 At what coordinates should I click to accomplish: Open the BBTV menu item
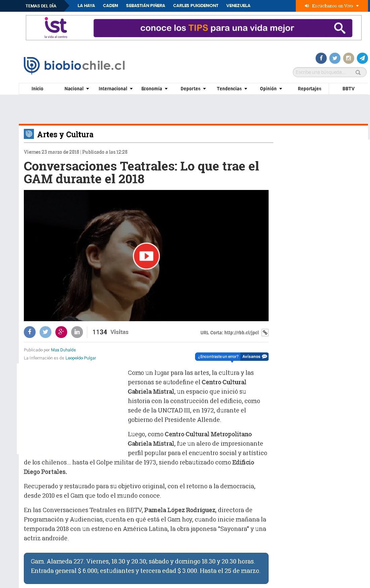point(349,89)
